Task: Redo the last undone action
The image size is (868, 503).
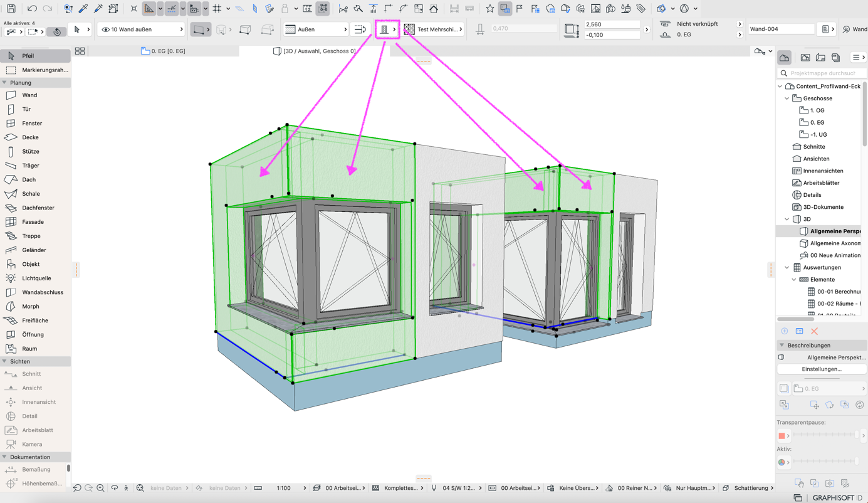Action: point(48,9)
